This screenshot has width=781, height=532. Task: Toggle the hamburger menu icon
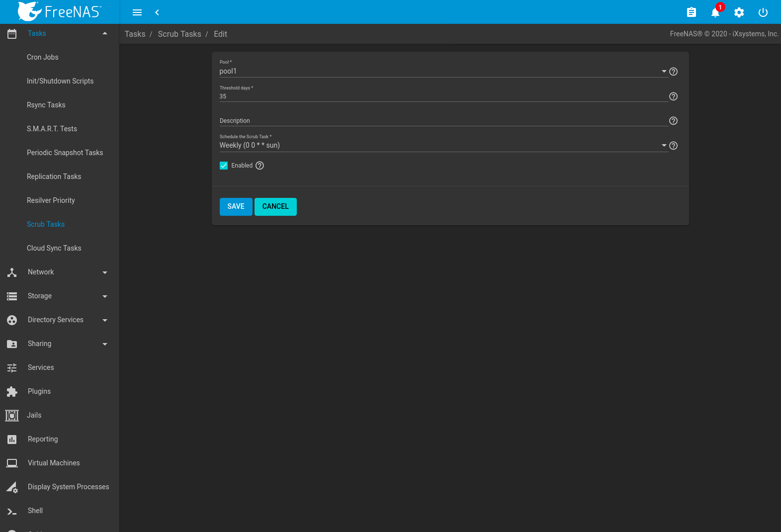pos(137,12)
